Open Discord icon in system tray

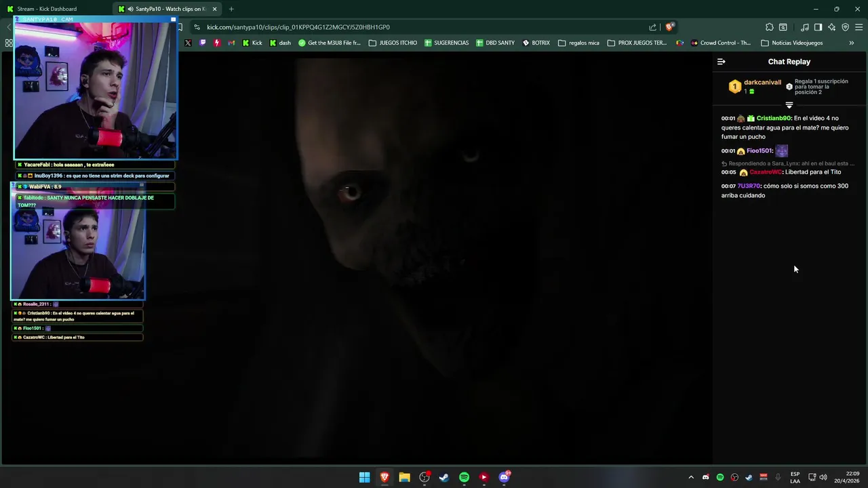(x=705, y=477)
